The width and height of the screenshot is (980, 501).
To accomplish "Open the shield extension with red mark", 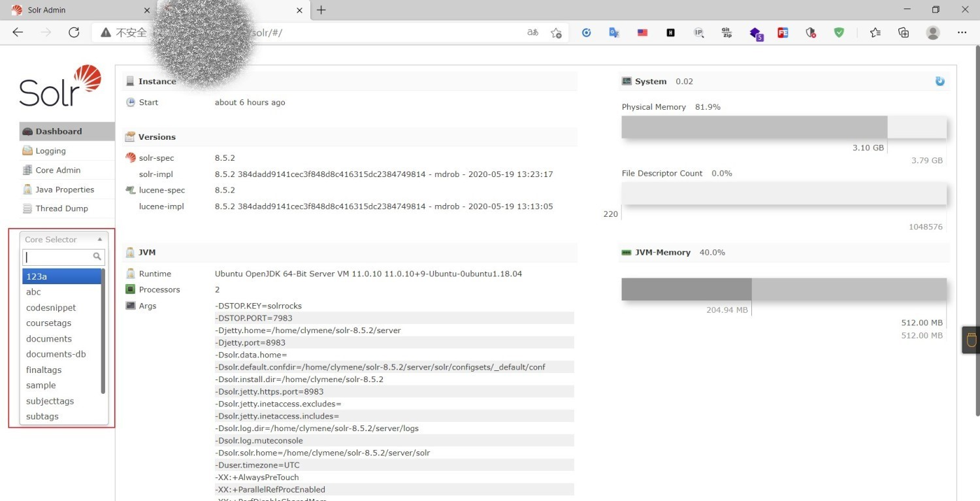I will [x=811, y=33].
